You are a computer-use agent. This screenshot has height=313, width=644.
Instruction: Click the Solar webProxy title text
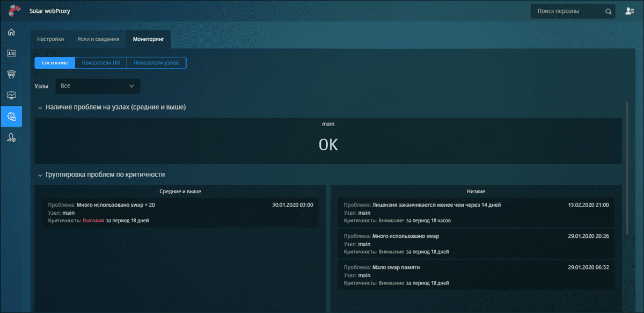pos(49,11)
